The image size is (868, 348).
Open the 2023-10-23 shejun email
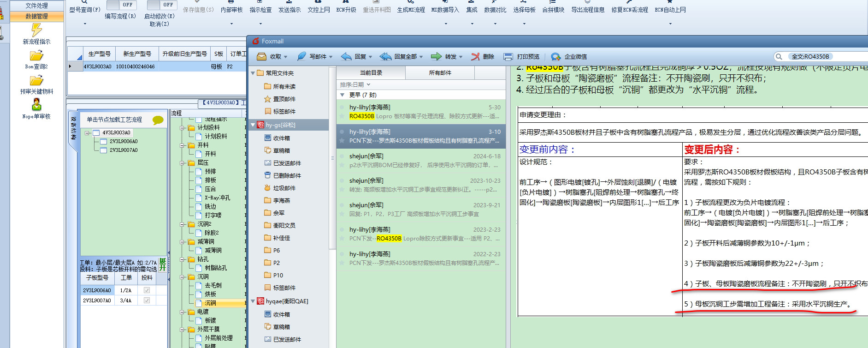click(x=421, y=185)
